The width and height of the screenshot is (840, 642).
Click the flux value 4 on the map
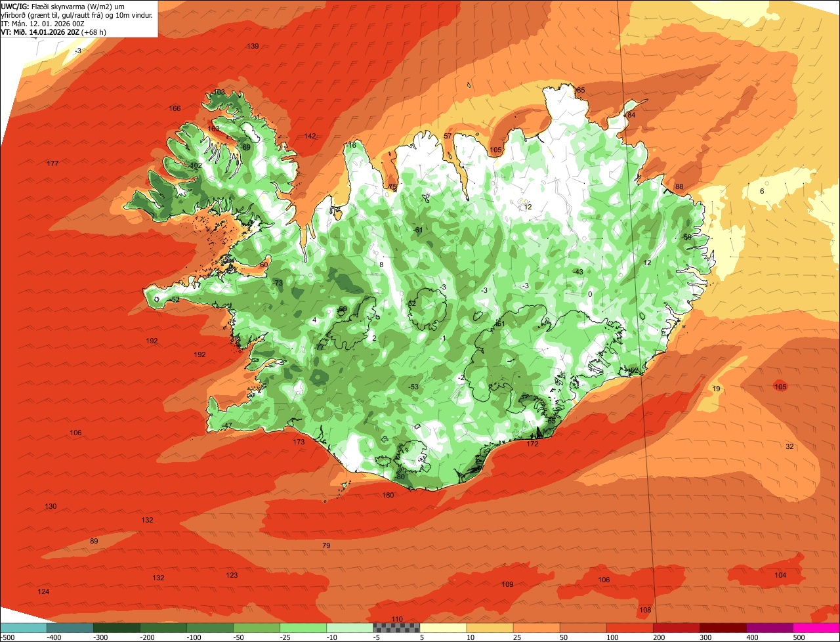coord(314,320)
